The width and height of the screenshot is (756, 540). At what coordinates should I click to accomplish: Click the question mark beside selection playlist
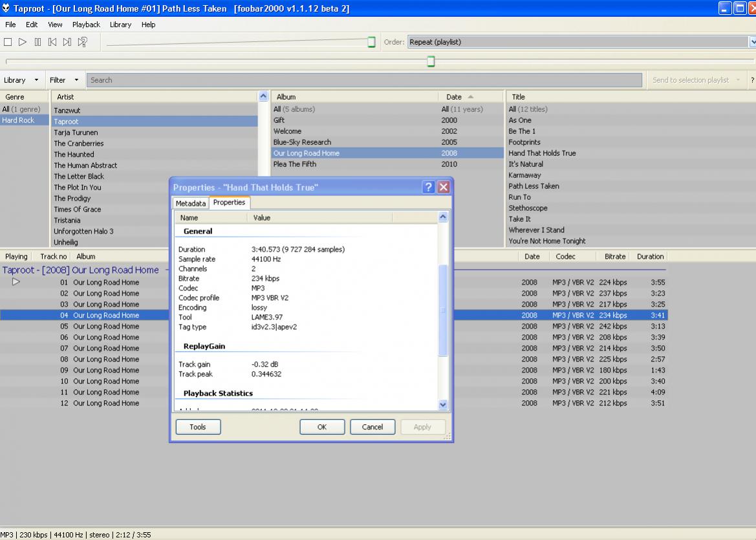coord(752,80)
